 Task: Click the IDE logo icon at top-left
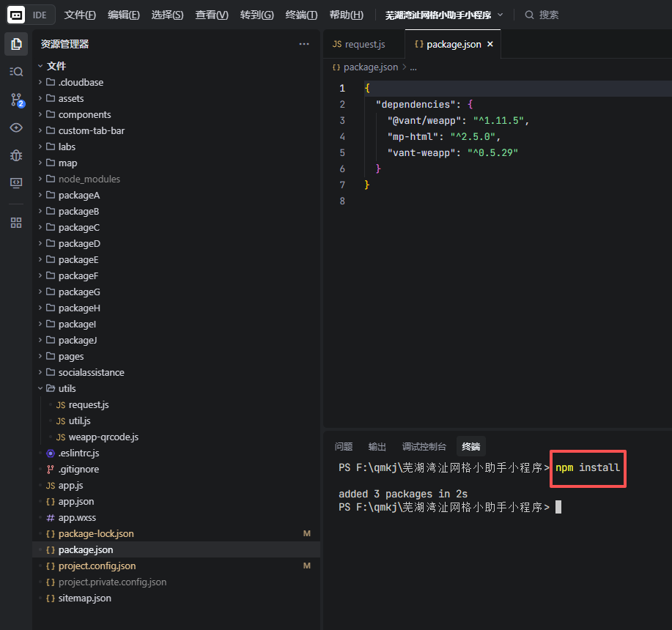coord(16,15)
